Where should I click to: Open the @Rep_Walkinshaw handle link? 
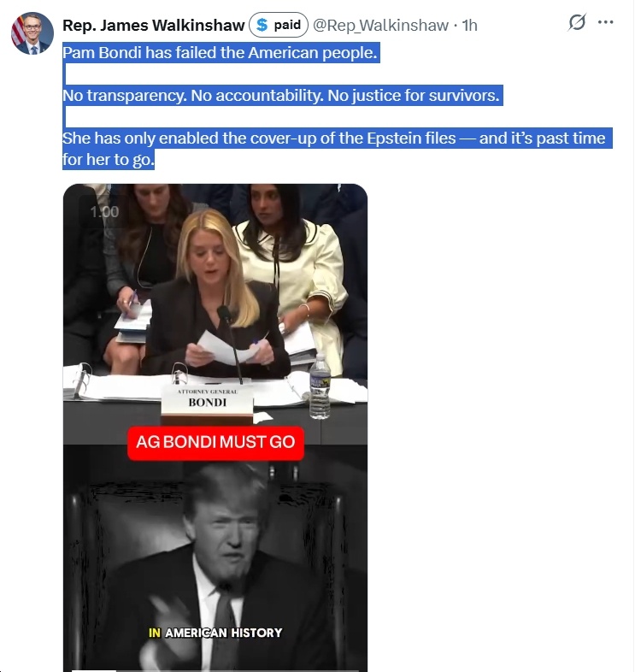pos(380,26)
